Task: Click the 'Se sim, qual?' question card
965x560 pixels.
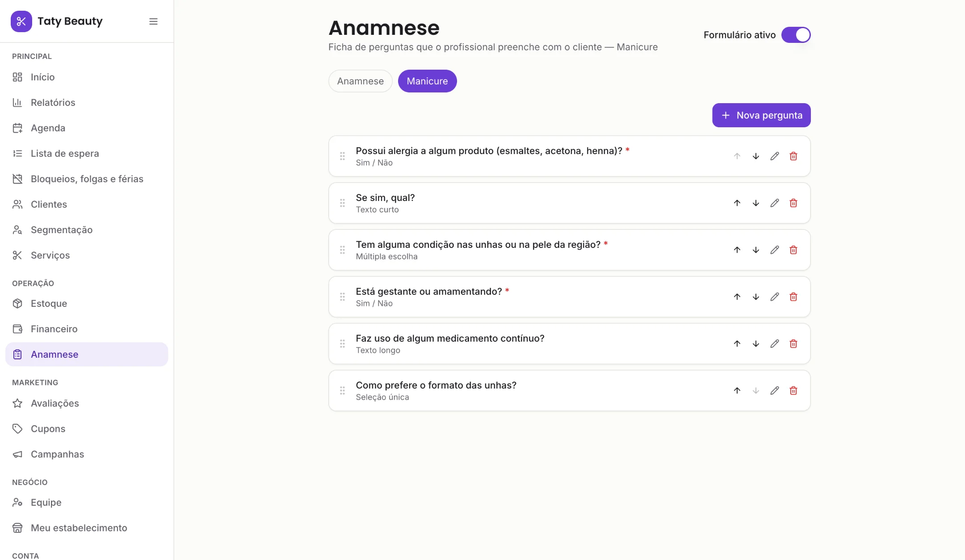Action: 569,203
